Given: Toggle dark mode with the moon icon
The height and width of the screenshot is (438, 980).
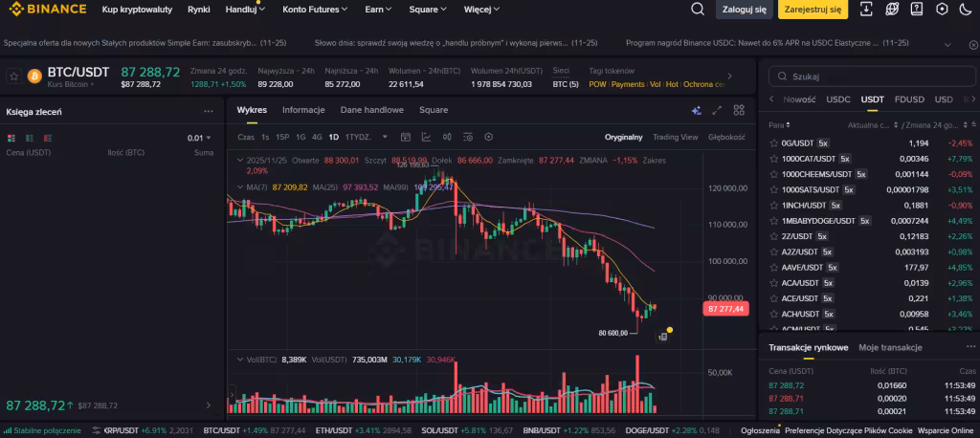Looking at the screenshot, I should (x=967, y=10).
